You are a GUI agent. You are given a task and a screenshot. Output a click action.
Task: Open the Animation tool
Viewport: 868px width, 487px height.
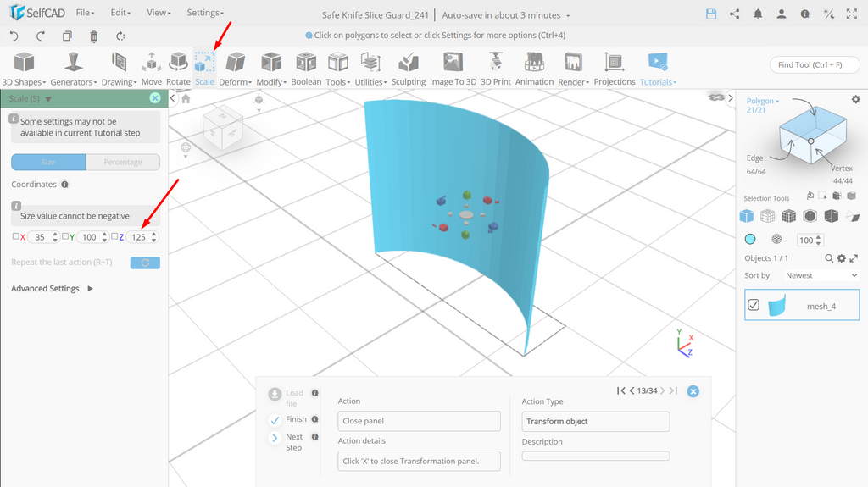pyautogui.click(x=534, y=68)
